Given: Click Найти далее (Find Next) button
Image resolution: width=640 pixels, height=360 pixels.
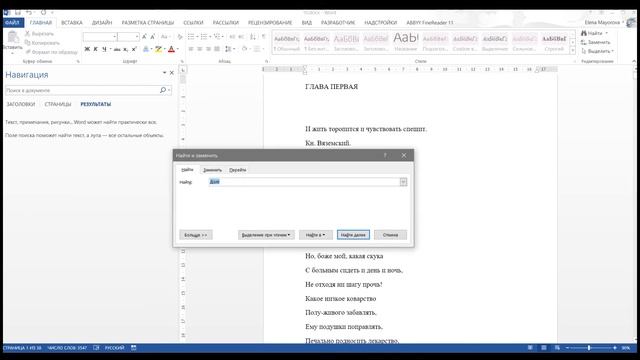Looking at the screenshot, I should tap(353, 235).
